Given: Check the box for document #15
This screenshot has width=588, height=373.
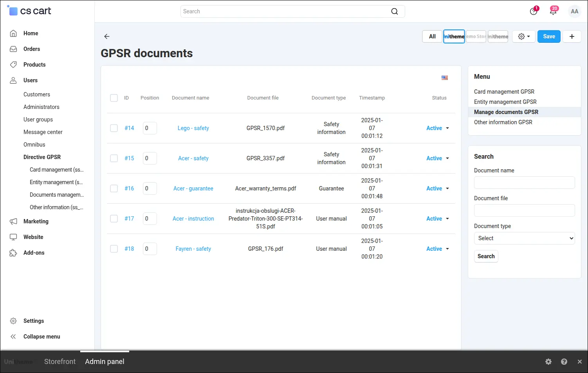Looking at the screenshot, I should click(x=114, y=158).
